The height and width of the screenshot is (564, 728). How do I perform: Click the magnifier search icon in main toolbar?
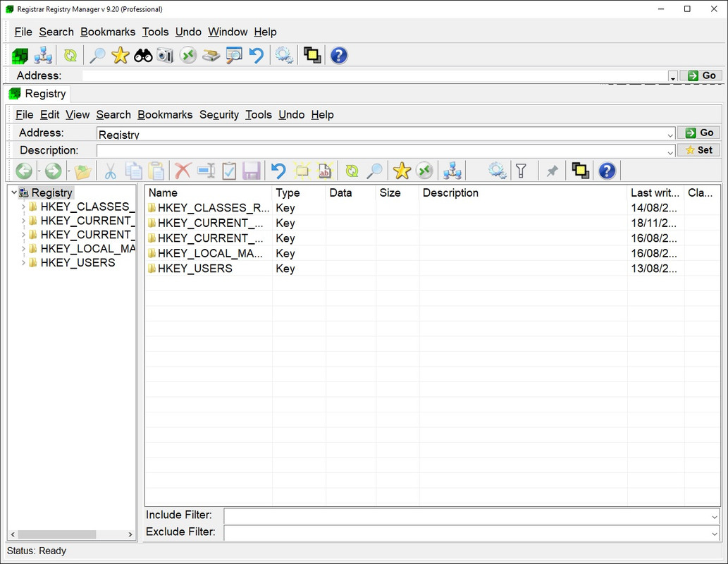97,56
